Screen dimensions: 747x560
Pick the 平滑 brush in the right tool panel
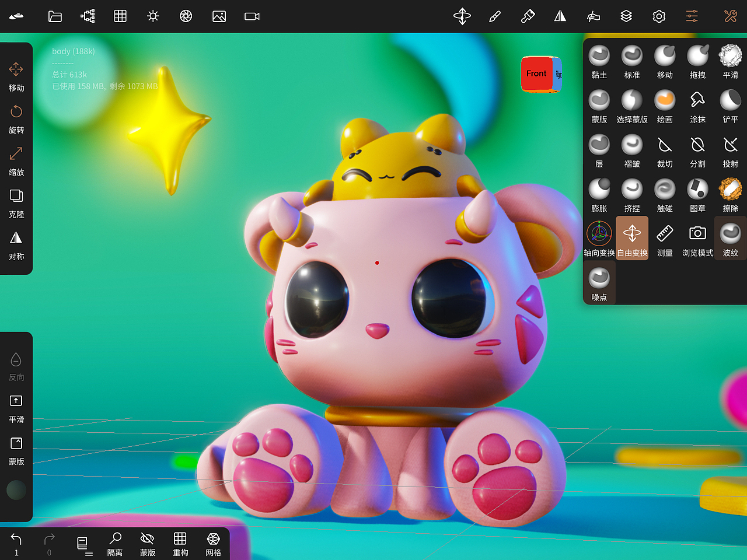pyautogui.click(x=730, y=61)
